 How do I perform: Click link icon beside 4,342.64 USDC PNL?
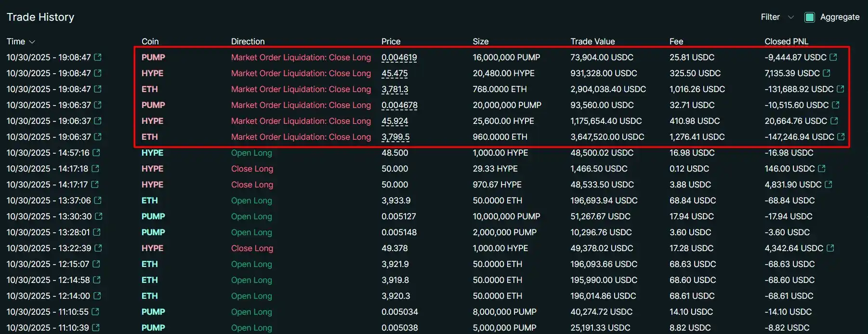[830, 248]
